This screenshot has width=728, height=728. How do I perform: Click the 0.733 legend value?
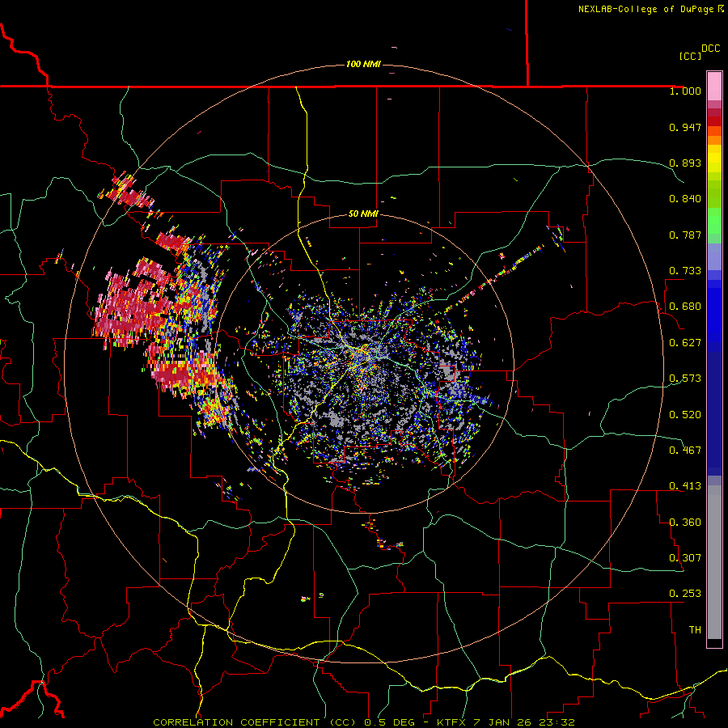click(x=685, y=271)
